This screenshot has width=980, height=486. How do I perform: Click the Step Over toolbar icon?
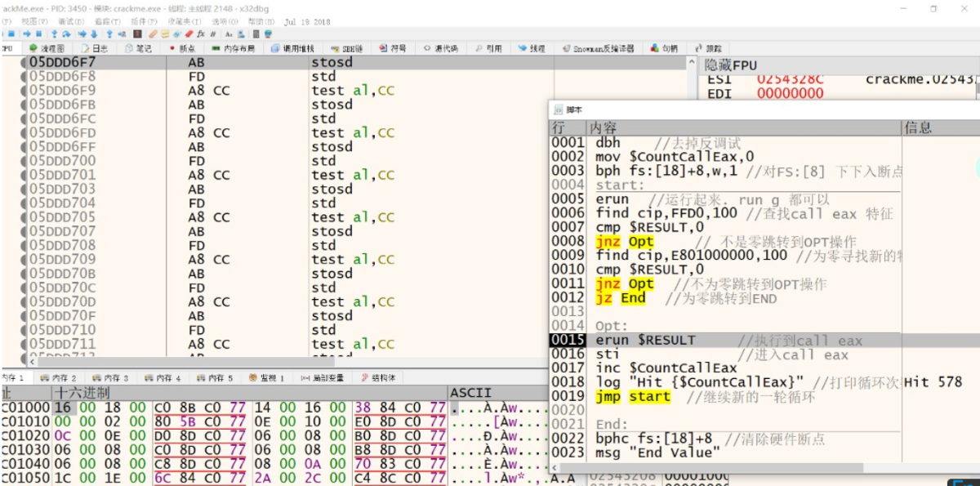point(65,34)
